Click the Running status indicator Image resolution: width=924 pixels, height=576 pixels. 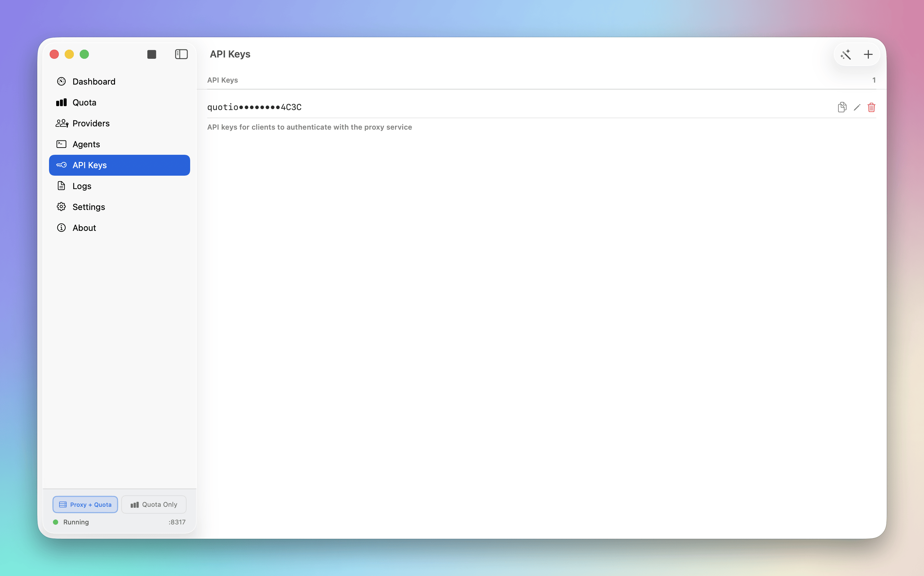71,522
